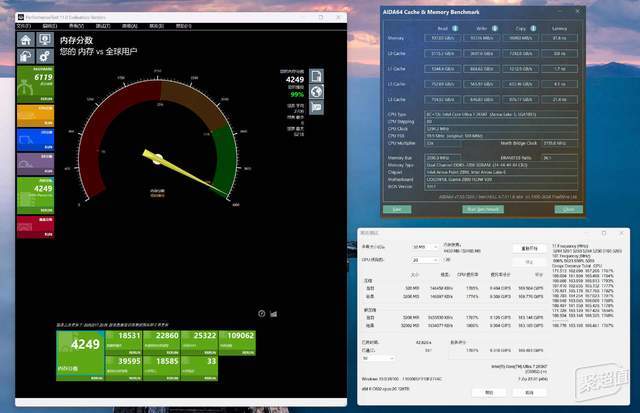Image resolution: width=640 pixels, height=413 pixels.
Task: Click the left bottom button in memory test window
Action: tap(489, 392)
